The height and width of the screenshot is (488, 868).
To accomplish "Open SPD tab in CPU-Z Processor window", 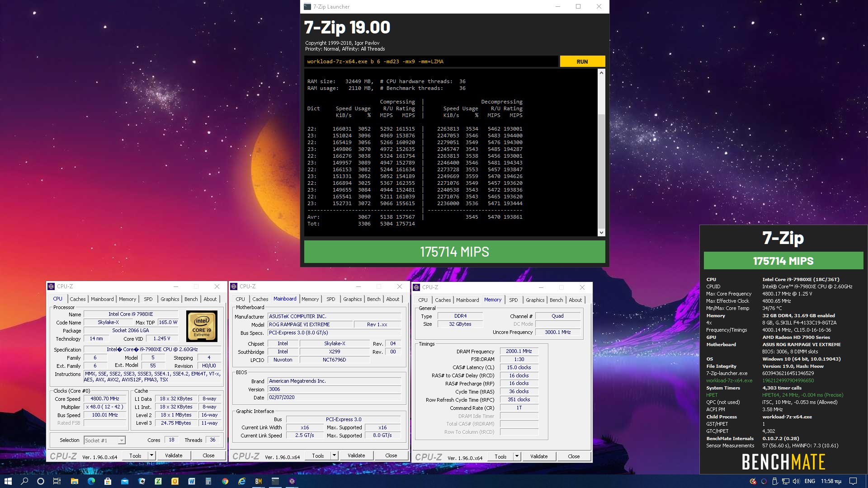I will point(148,299).
